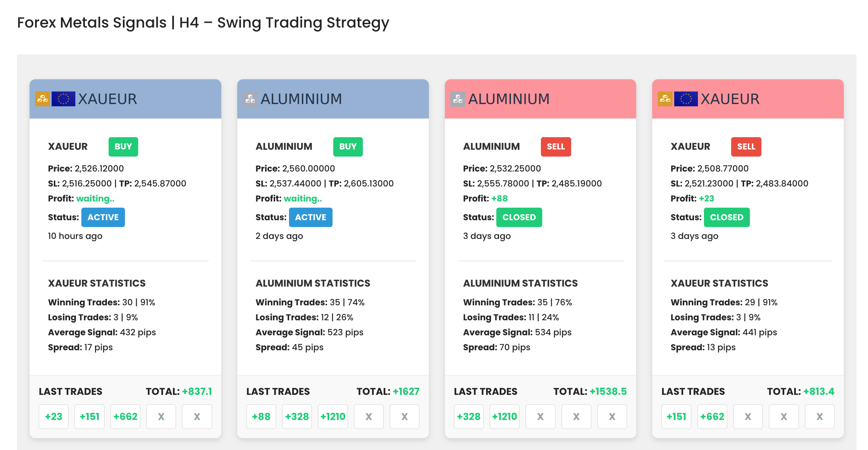Click the SELL badge on the XAUEUR signal
This screenshot has height=450, width=868.
pyautogui.click(x=746, y=147)
